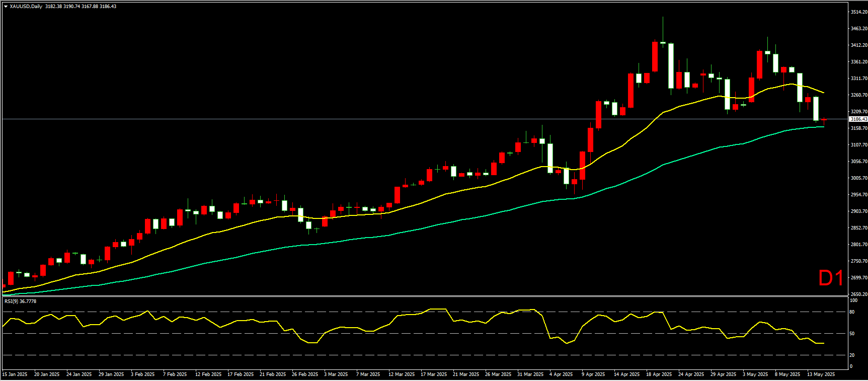This screenshot has width=868, height=381.
Task: Click time axis date 21 Feb 2025
Action: [273, 374]
